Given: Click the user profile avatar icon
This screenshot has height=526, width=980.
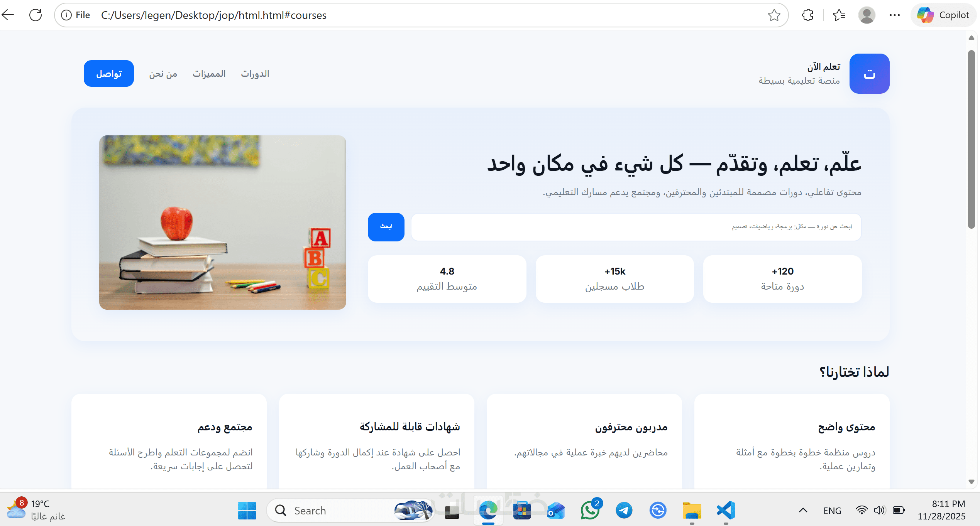Looking at the screenshot, I should [867, 15].
